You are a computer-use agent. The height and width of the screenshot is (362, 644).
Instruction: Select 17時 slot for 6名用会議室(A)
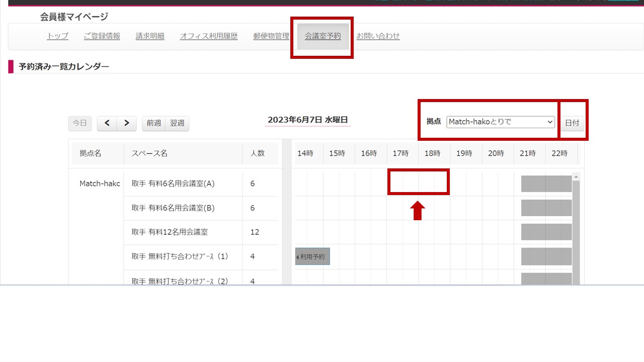403,183
